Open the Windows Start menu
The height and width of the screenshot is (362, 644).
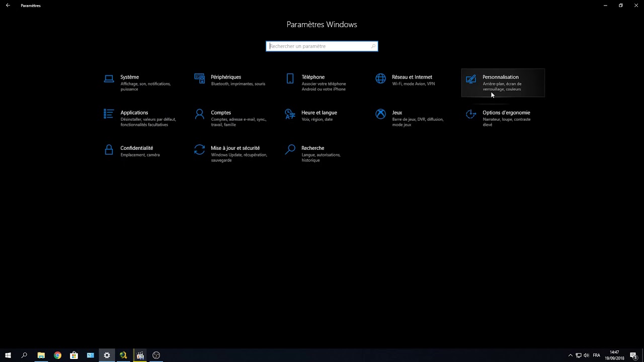8,355
